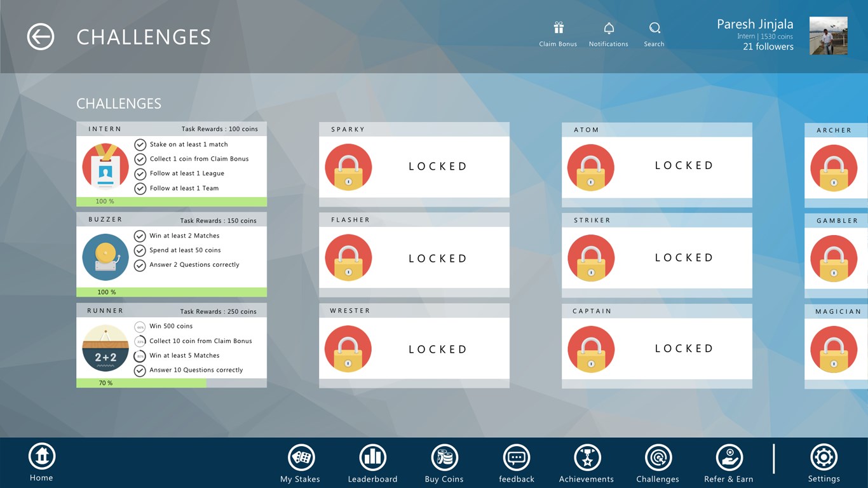Open the Leaderboard icon
The width and height of the screenshot is (868, 488).
(x=372, y=457)
